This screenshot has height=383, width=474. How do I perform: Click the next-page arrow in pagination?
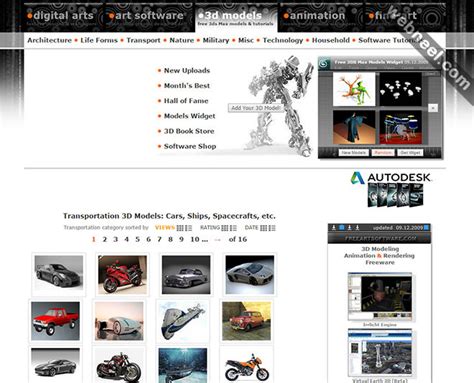pos(218,240)
